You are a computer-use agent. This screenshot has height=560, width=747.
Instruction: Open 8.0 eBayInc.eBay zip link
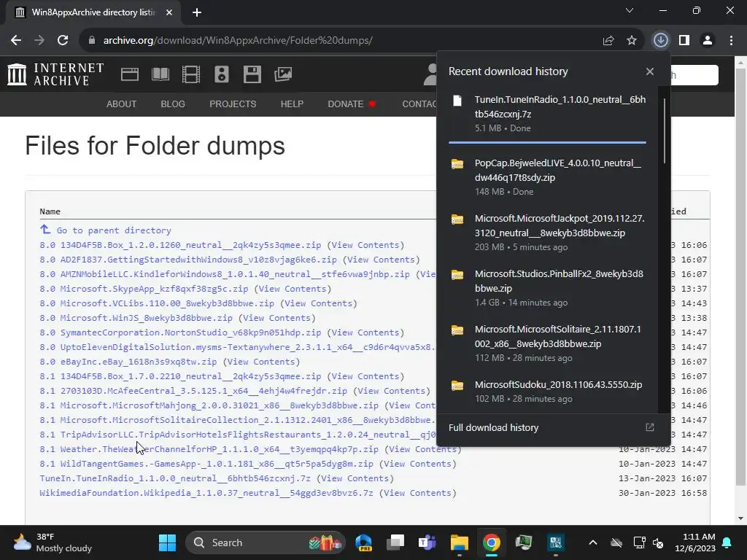click(x=128, y=362)
